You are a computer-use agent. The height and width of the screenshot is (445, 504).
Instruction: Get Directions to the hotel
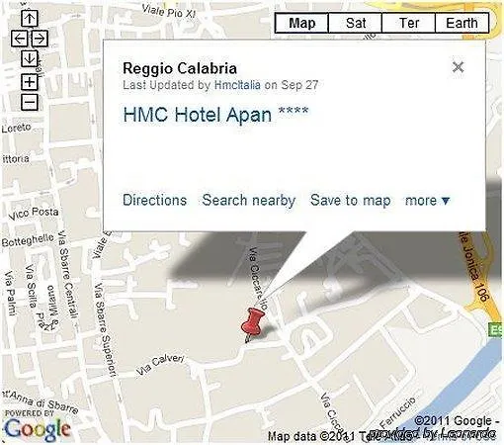point(154,200)
